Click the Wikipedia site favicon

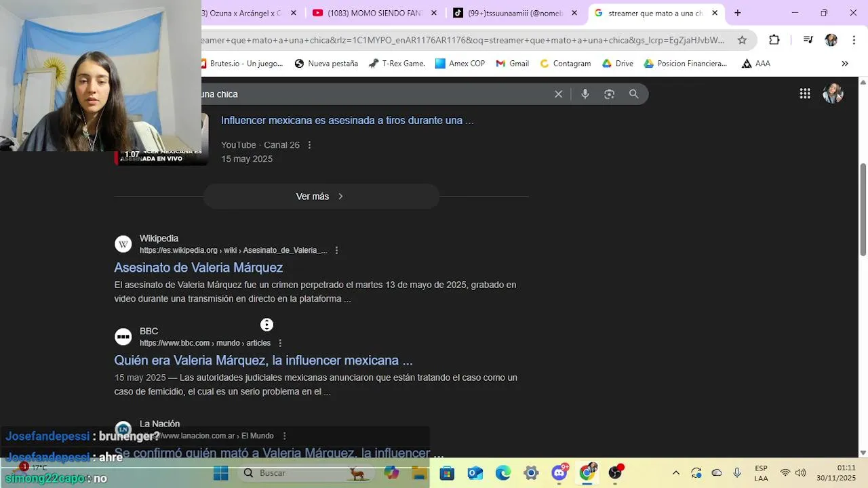pos(123,244)
